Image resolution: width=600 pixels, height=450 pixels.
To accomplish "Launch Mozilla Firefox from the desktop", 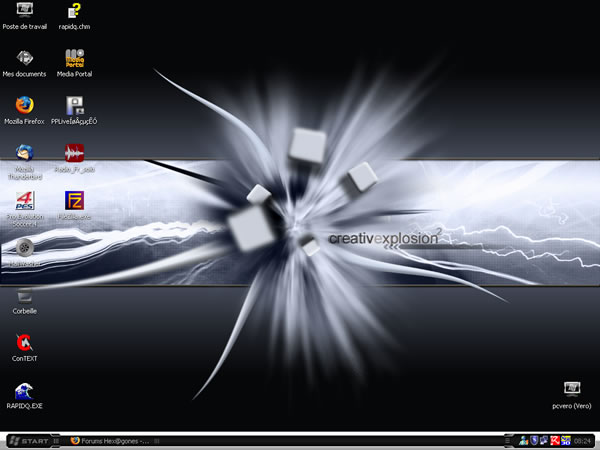I will 25,105.
